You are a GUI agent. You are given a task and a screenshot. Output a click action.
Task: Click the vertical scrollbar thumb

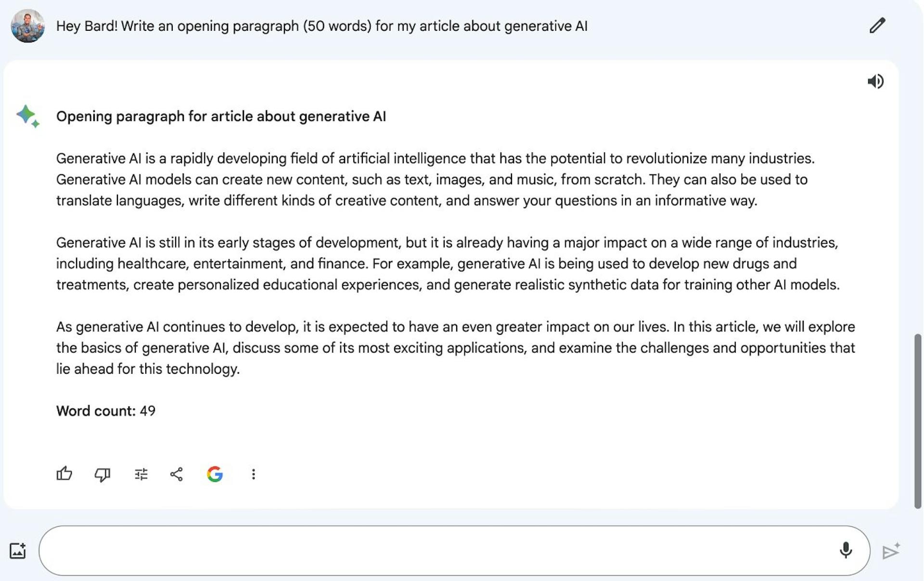(918, 421)
